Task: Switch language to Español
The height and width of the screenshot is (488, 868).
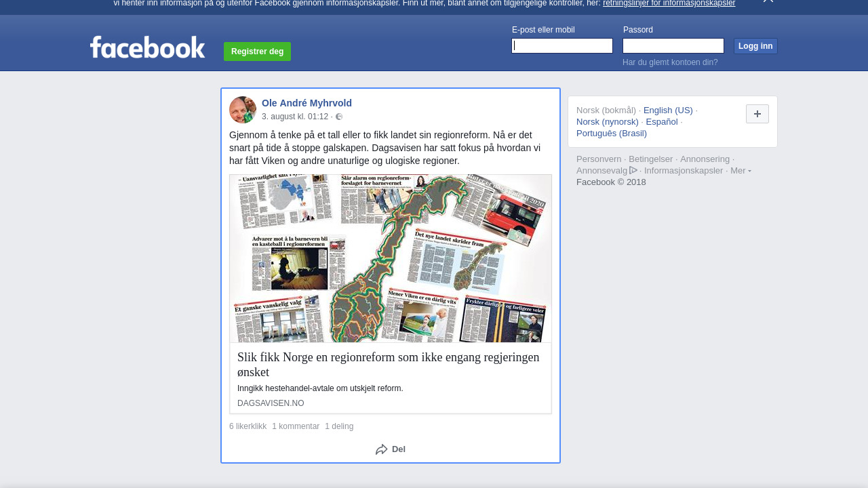Action: [662, 122]
